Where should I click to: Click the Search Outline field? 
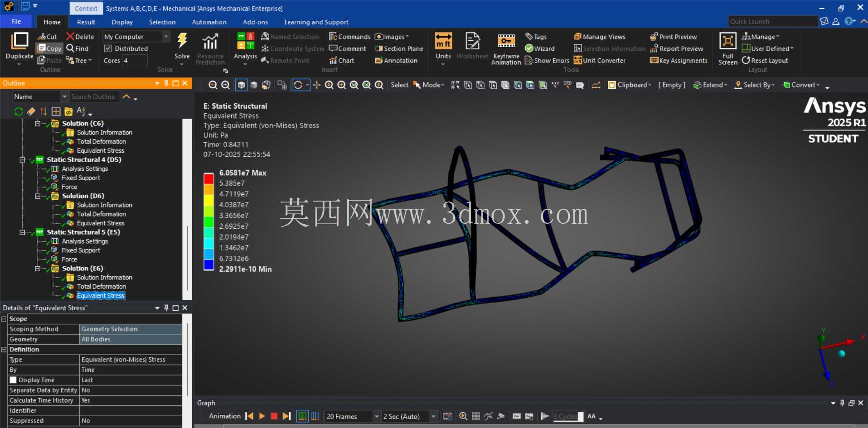94,96
